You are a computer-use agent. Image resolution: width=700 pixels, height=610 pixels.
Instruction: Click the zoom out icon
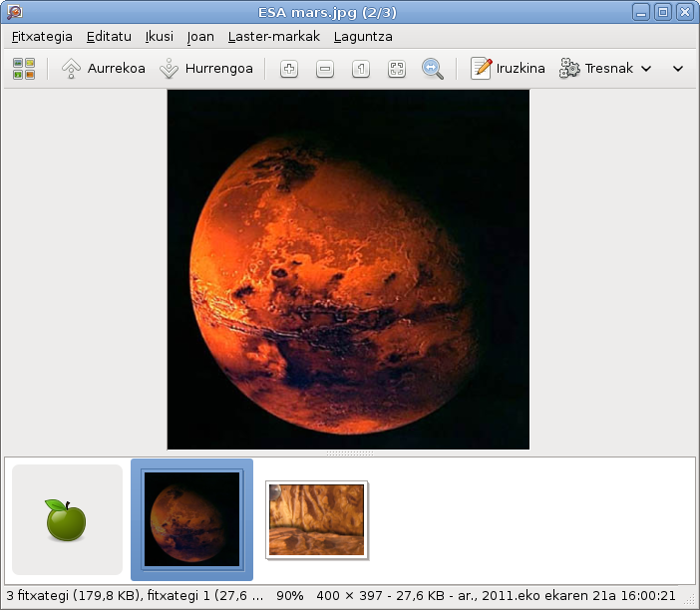(325, 69)
